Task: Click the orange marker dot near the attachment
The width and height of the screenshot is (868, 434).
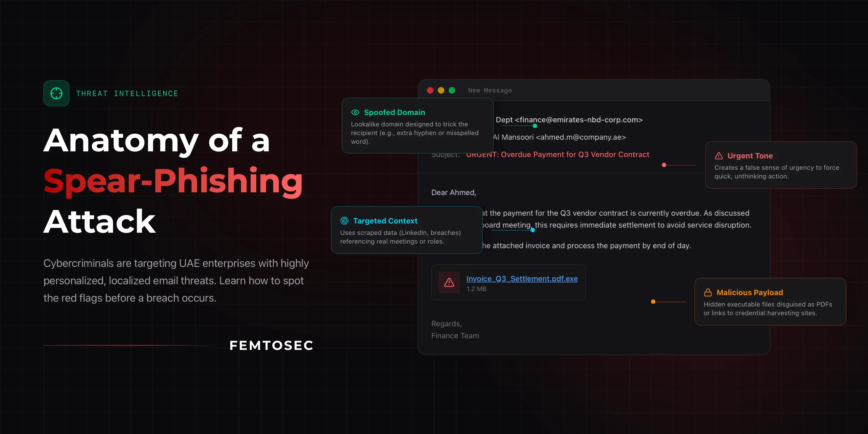Action: click(x=653, y=302)
